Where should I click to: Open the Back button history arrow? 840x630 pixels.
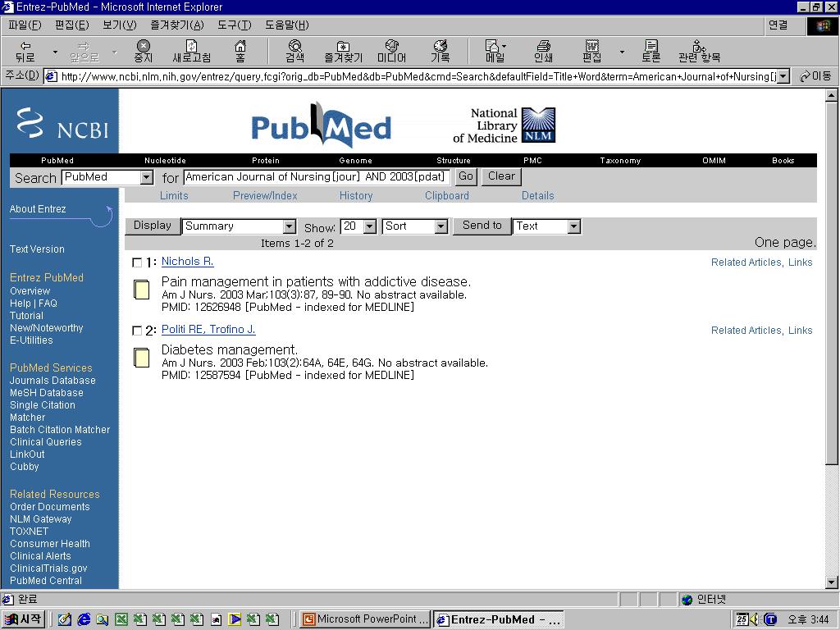(x=55, y=52)
